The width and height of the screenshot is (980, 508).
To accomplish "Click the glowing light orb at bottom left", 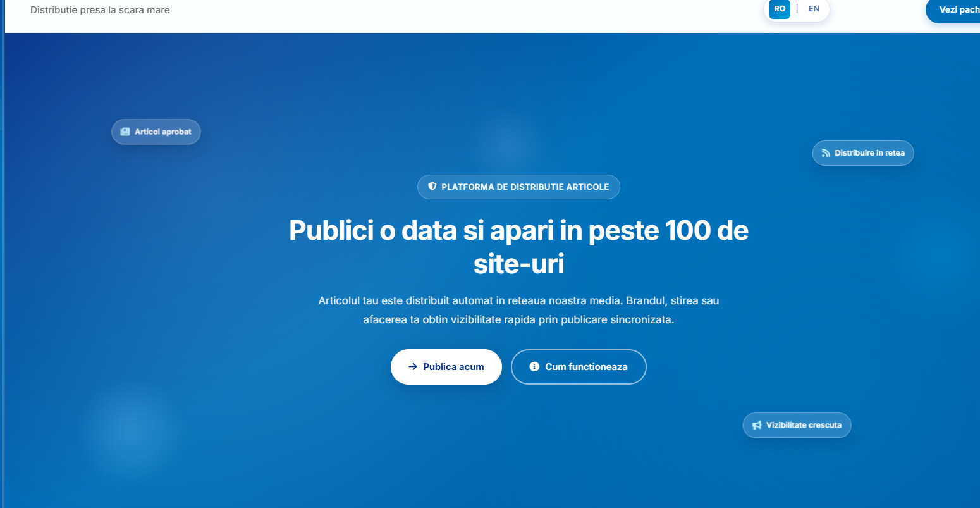I will [131, 433].
